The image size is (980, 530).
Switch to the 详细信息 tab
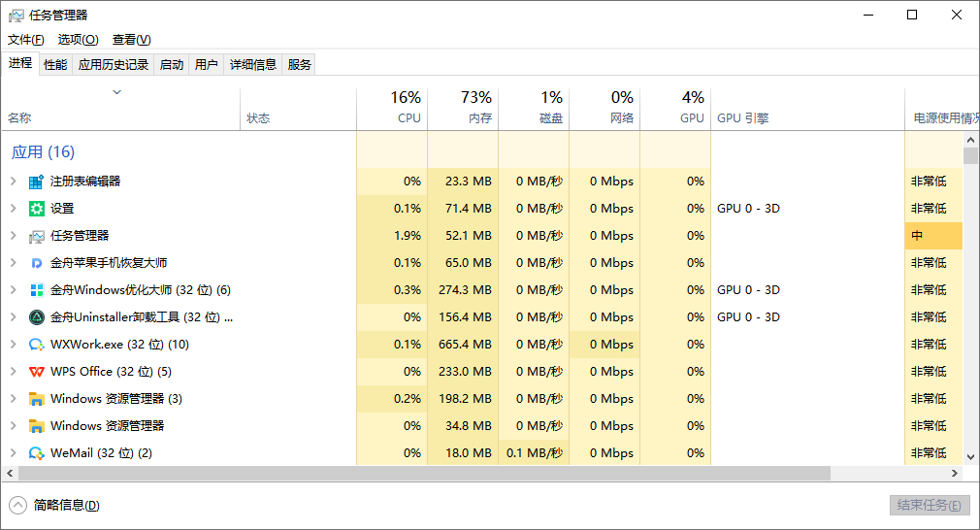coord(253,64)
